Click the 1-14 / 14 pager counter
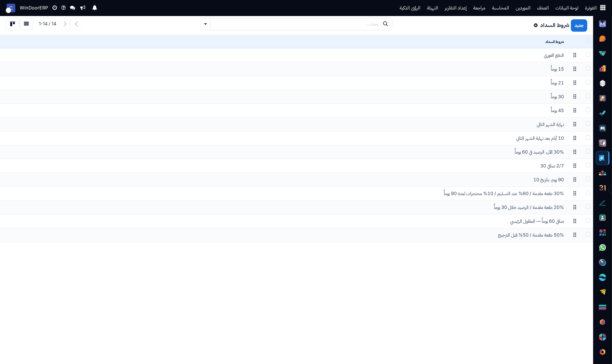Screen dimensions: 612x364 click(x=47, y=24)
